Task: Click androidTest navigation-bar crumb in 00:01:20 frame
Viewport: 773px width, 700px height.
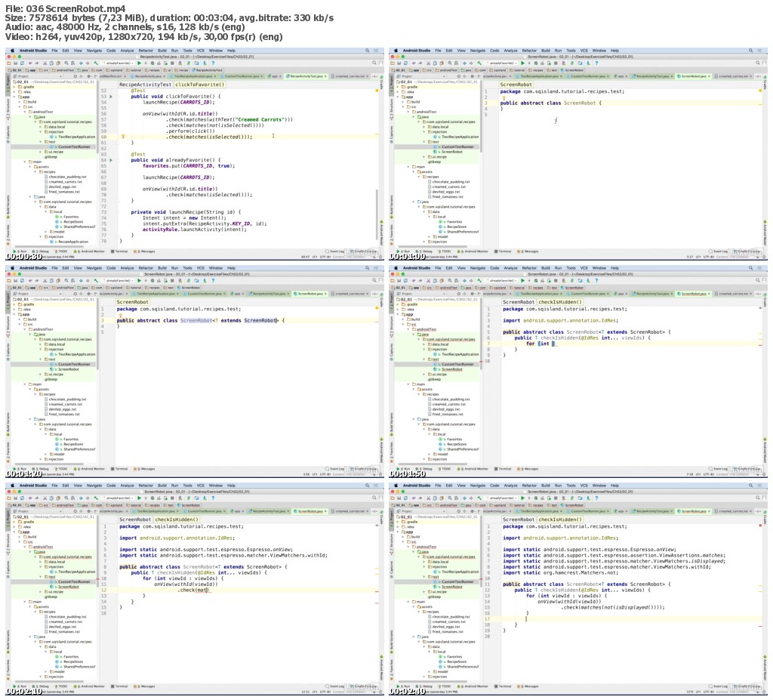Action: coord(65,287)
